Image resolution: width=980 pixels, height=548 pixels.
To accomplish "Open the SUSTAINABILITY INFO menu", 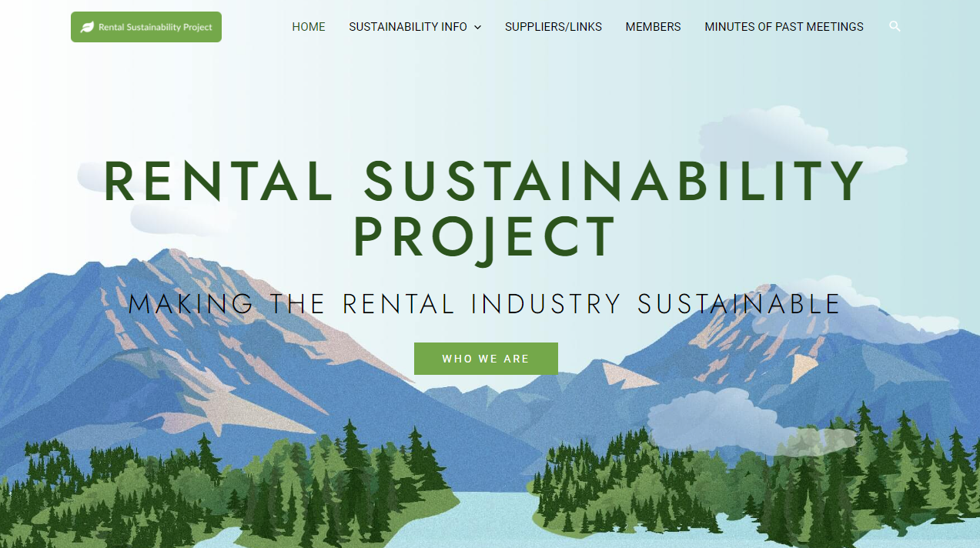I will point(408,27).
